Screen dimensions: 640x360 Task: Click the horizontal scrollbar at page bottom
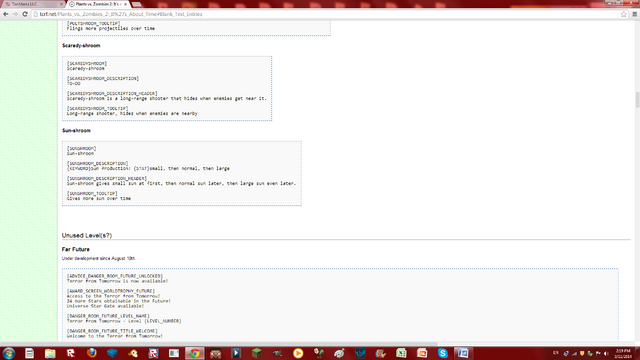point(218,344)
